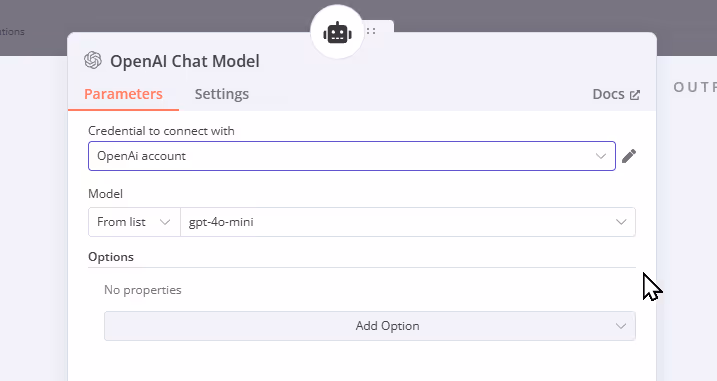Click the chevron on Add Option
Viewport: 717px width, 381px height.
621,326
